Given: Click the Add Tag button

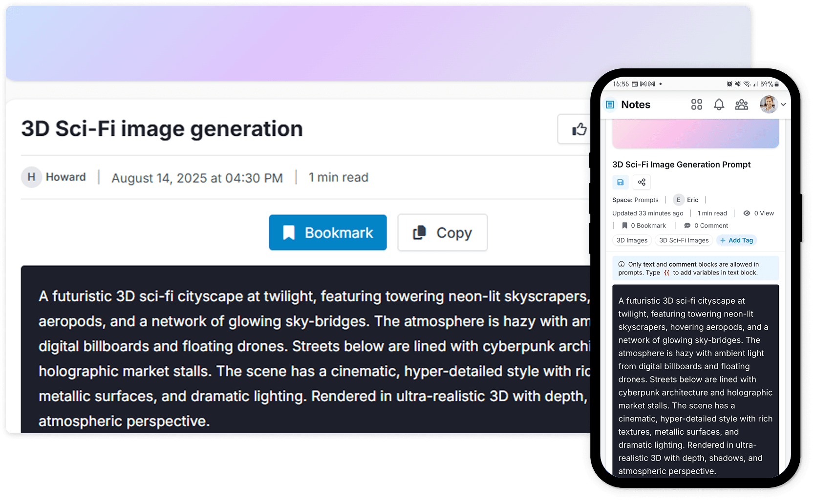Looking at the screenshot, I should 736,240.
